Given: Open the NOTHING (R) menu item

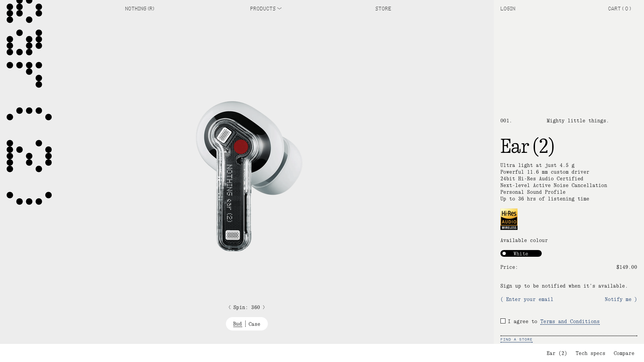Looking at the screenshot, I should coord(140,8).
